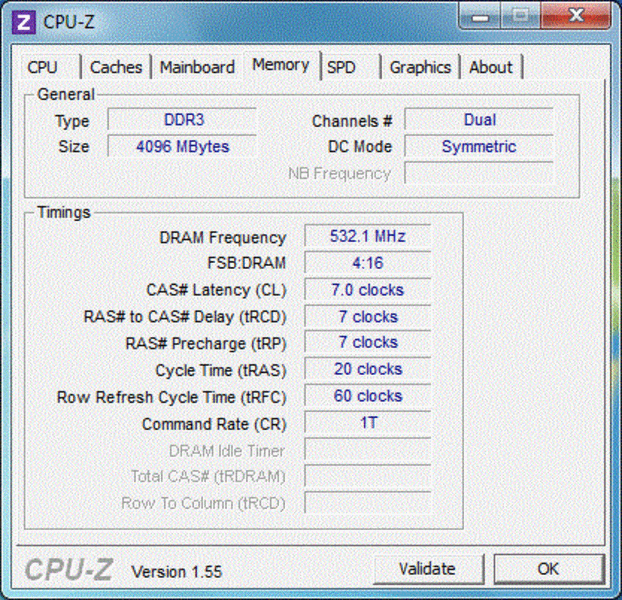Select the Mainboard tab
622x600 pixels.
coord(197,67)
